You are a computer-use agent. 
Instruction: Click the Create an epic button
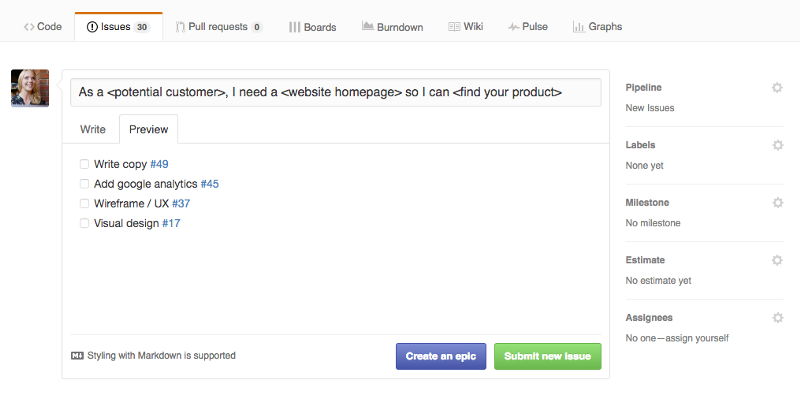pos(441,356)
